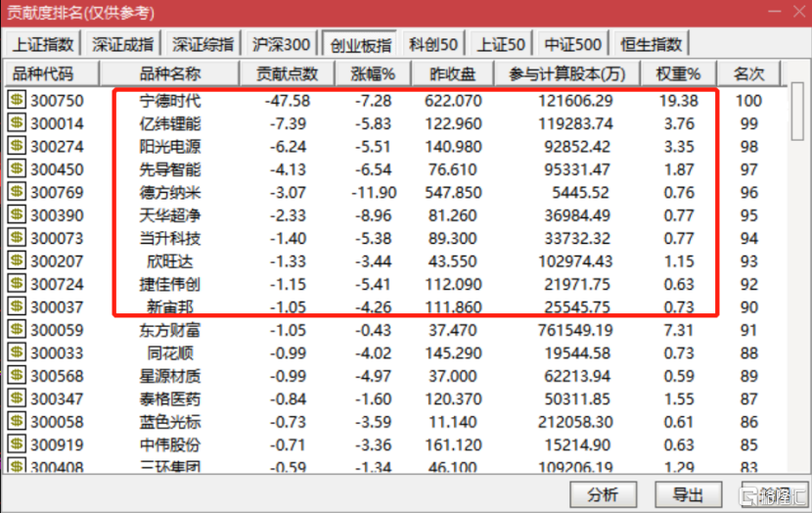Image resolution: width=812 pixels, height=513 pixels.
Task: Click weight value 19.38
Action: (678, 101)
